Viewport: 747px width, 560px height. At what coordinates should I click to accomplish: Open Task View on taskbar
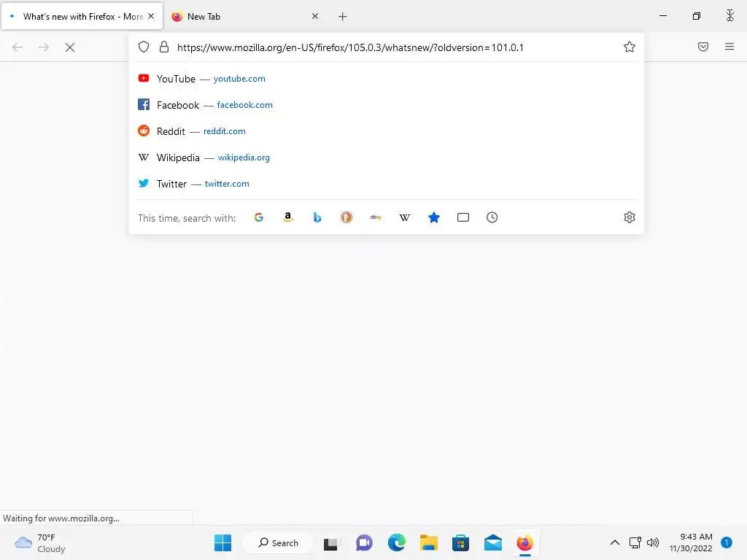point(332,543)
